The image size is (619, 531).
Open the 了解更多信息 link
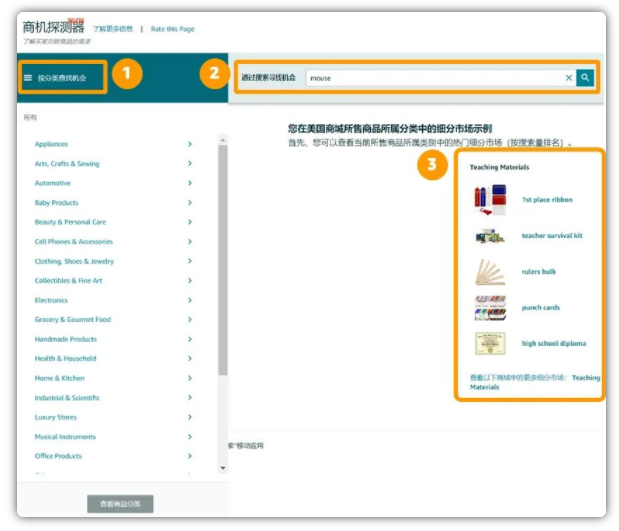[x=113, y=29]
